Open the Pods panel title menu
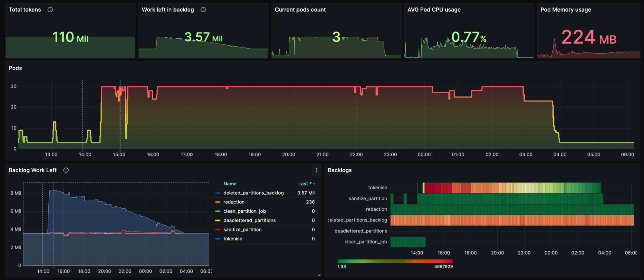The height and width of the screenshot is (280, 644). pos(15,68)
